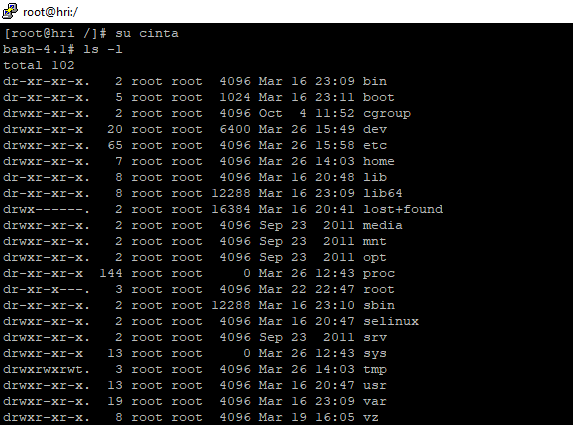Click the '[root@hri /]#' prompt
The image size is (573, 425).
[x=55, y=33]
